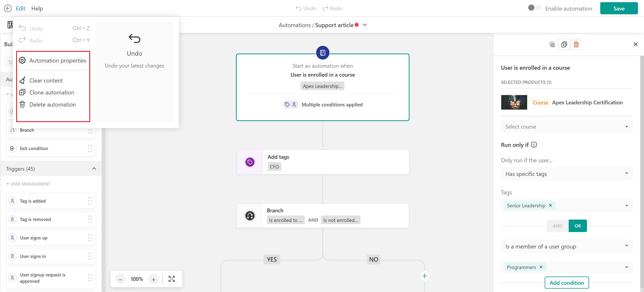This screenshot has width=644, height=292.
Task: Click the back arrow icon
Action: coord(8,8)
